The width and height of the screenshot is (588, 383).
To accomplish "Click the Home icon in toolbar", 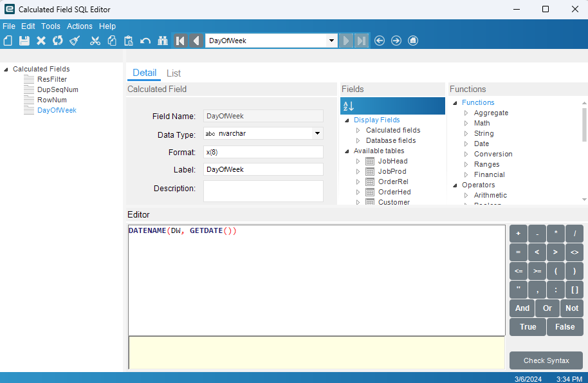I will (x=413, y=41).
